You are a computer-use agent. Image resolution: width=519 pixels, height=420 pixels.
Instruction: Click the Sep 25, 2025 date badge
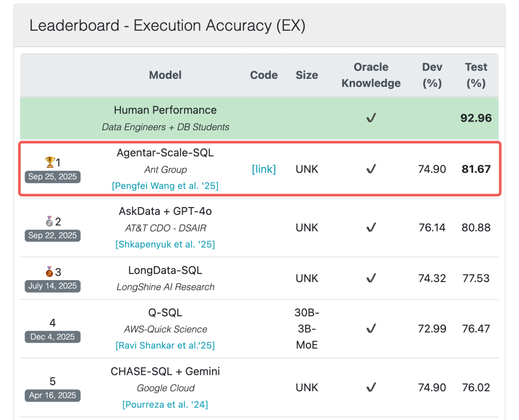(x=52, y=177)
